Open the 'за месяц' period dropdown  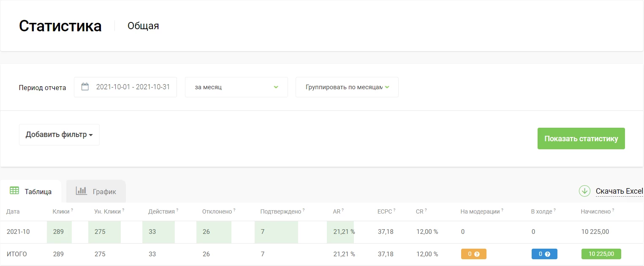(236, 87)
